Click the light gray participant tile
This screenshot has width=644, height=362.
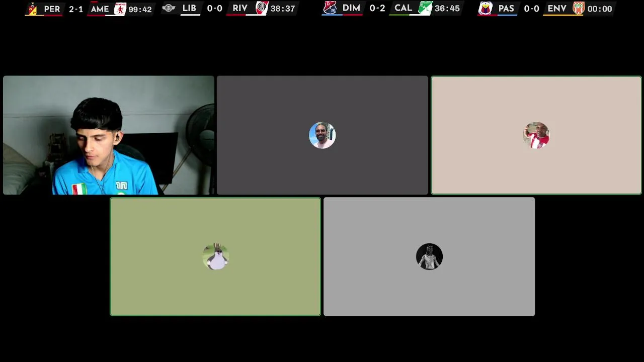[429, 257]
